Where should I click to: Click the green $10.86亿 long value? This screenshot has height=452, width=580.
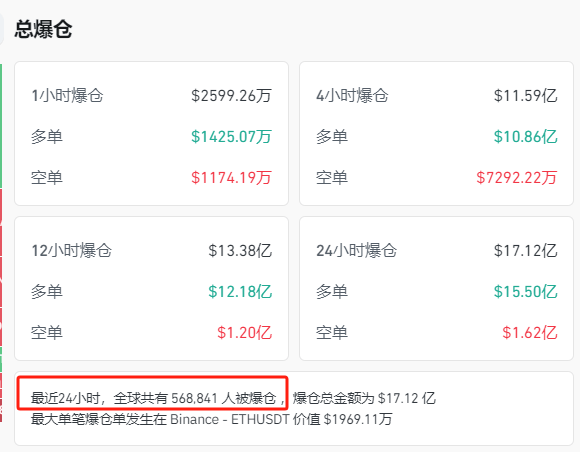pos(526,136)
